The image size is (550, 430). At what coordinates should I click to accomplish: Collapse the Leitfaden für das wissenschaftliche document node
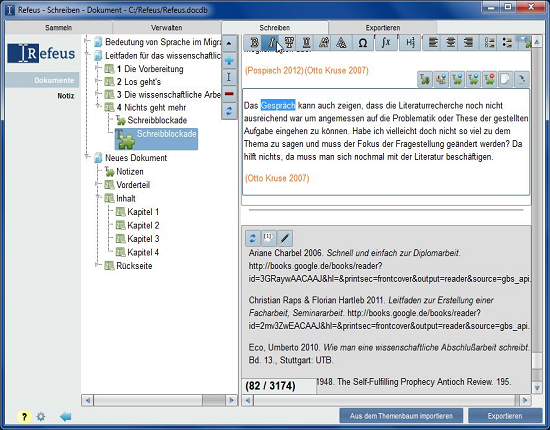coord(87,55)
